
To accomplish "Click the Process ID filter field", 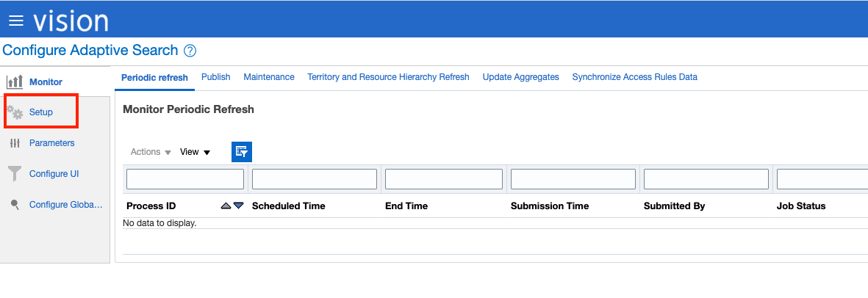I will click(x=185, y=179).
